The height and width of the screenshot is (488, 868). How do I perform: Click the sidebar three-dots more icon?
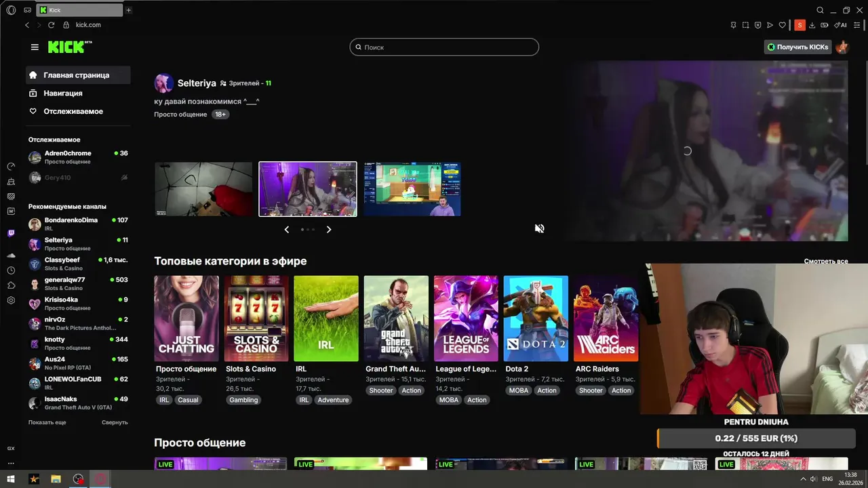(x=11, y=464)
